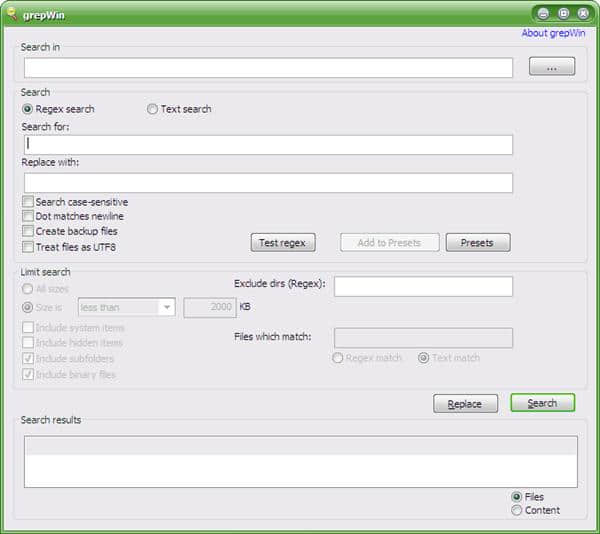600x534 pixels.
Task: Browse for folder with the ... button
Action: pos(552,66)
